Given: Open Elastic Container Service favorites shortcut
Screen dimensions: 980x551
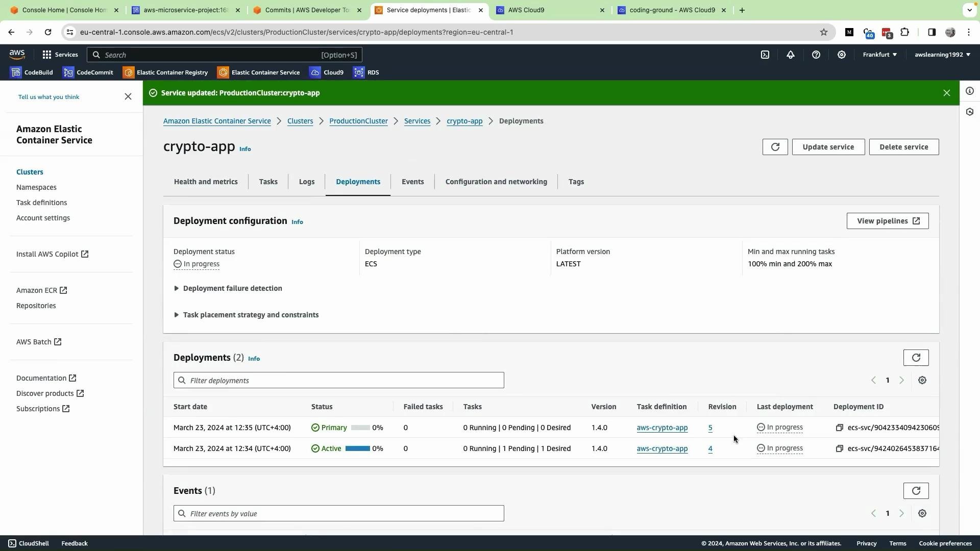Looking at the screenshot, I should (x=259, y=72).
